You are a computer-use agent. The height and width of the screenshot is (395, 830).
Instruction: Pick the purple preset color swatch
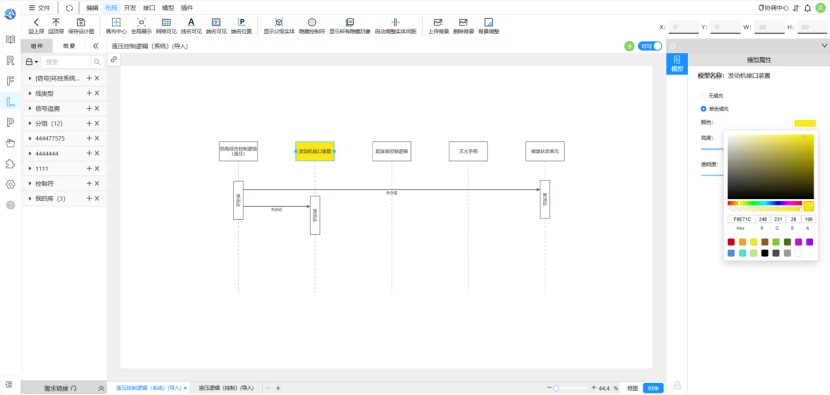coord(809,242)
